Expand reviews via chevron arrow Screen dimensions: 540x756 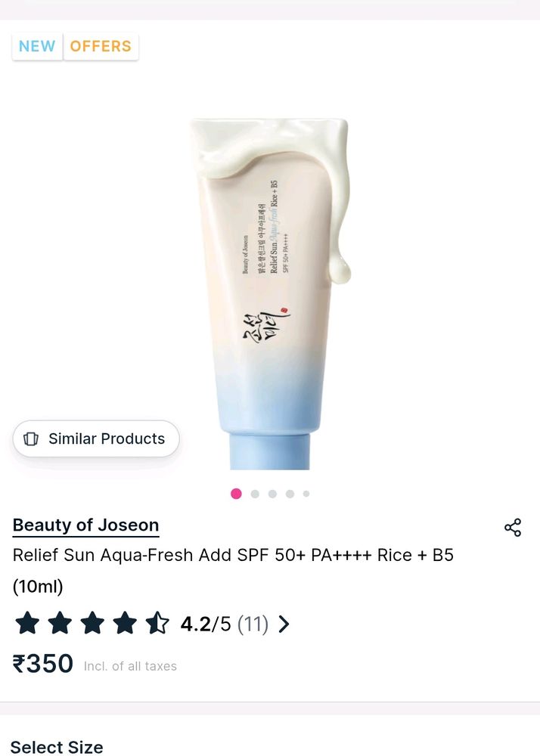[284, 624]
